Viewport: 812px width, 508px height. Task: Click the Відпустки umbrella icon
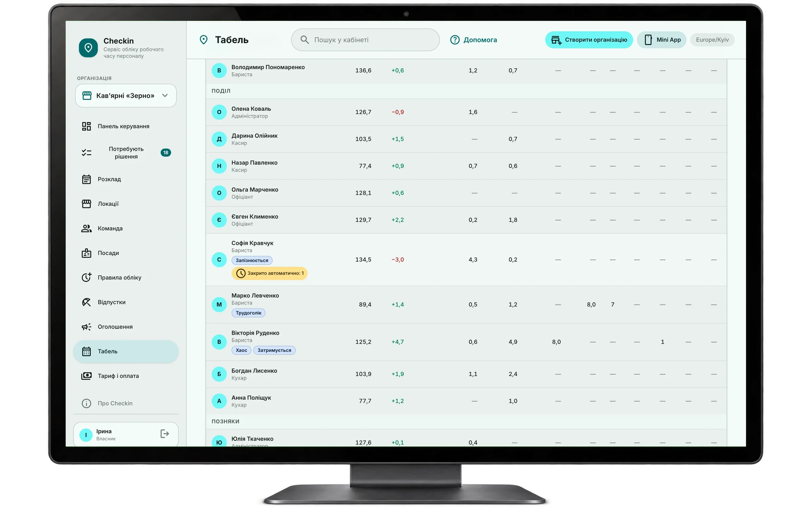pyautogui.click(x=86, y=302)
